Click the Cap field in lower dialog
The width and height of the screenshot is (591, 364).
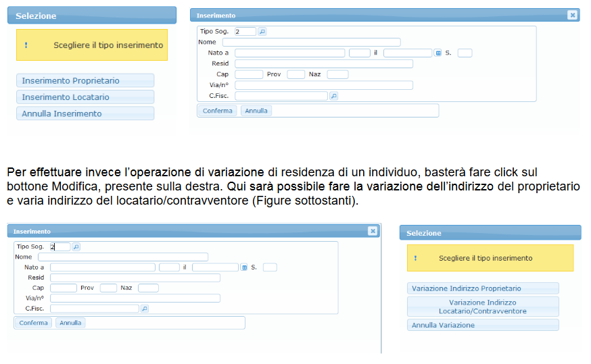pyautogui.click(x=63, y=288)
